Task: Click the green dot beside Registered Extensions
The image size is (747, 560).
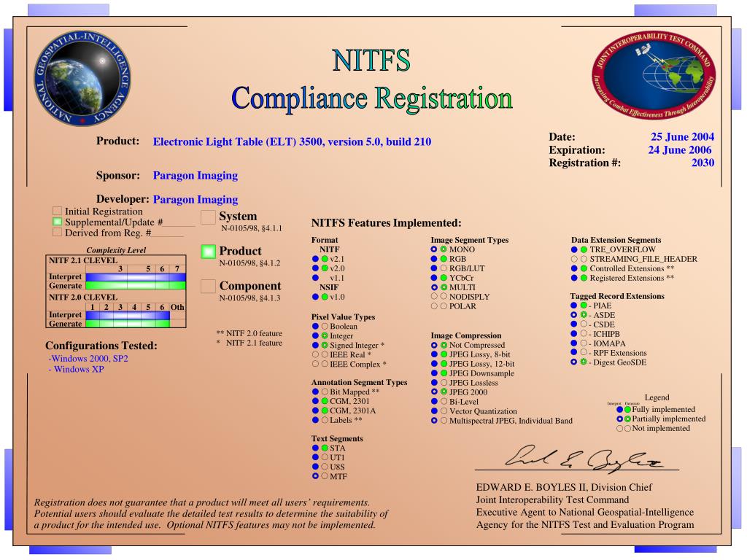Action: pyautogui.click(x=584, y=278)
